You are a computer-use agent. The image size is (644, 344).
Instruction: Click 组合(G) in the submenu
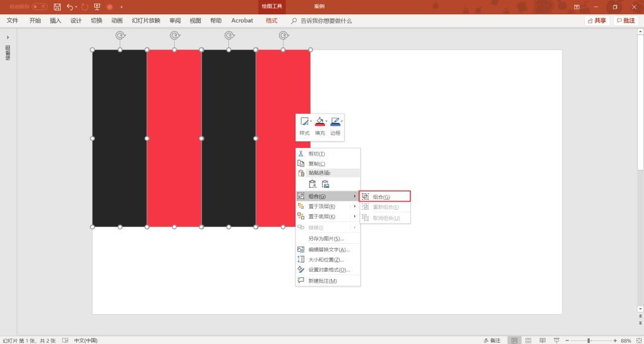(385, 197)
